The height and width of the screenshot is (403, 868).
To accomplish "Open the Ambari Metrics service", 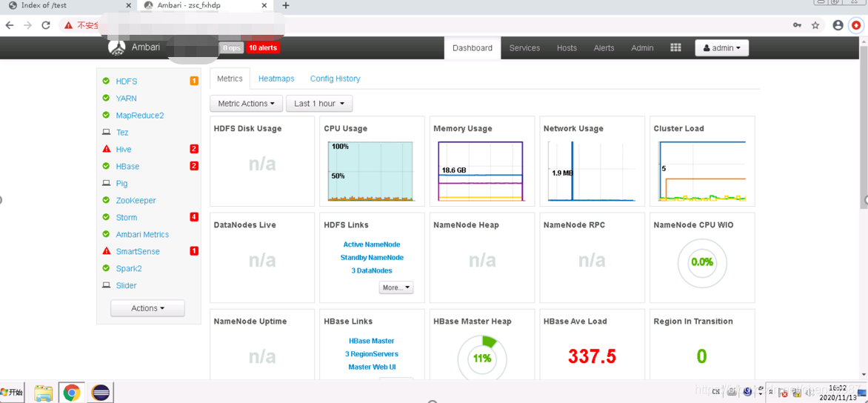I will coord(142,234).
